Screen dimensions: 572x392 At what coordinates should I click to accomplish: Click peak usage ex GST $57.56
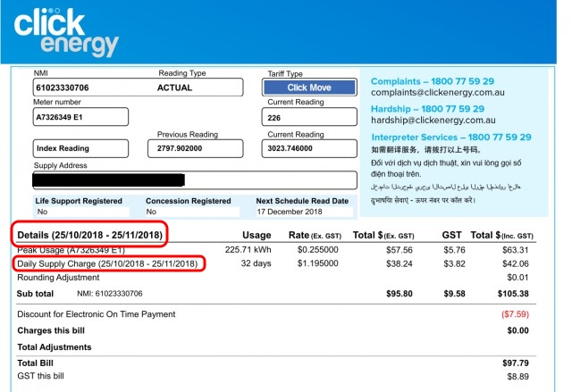[400, 250]
